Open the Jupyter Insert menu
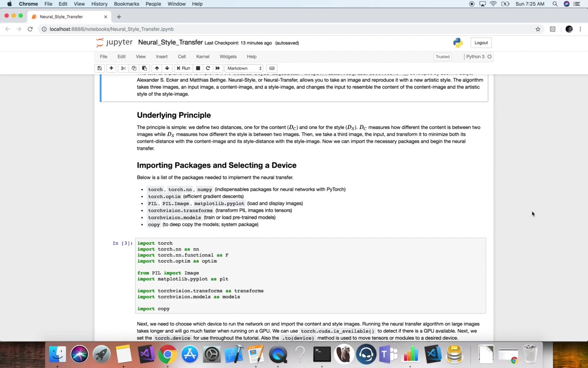The width and height of the screenshot is (588, 368). [162, 57]
